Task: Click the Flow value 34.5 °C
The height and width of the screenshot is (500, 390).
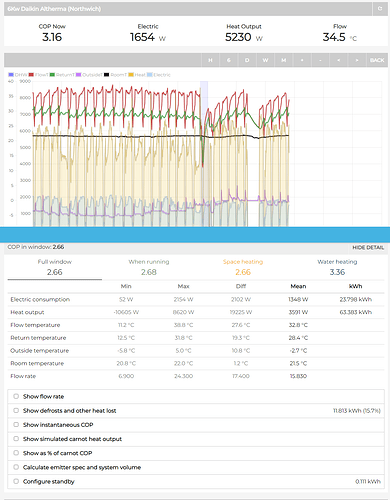Action: click(339, 37)
